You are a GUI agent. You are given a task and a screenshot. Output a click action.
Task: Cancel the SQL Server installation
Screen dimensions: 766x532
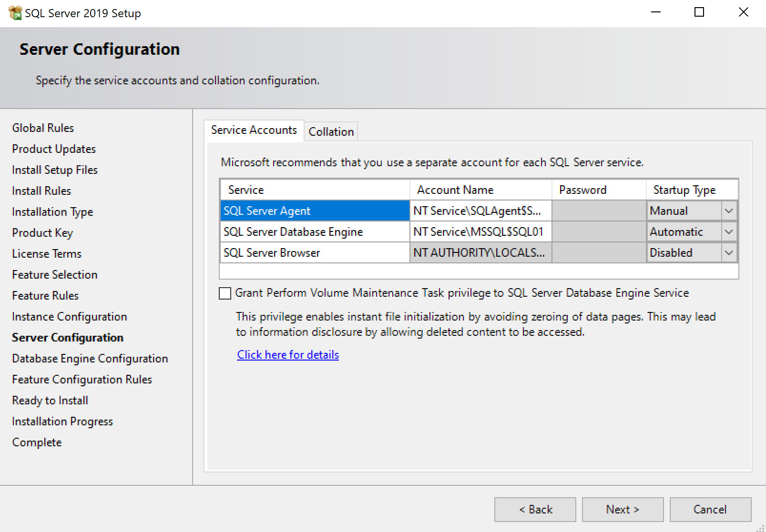710,509
